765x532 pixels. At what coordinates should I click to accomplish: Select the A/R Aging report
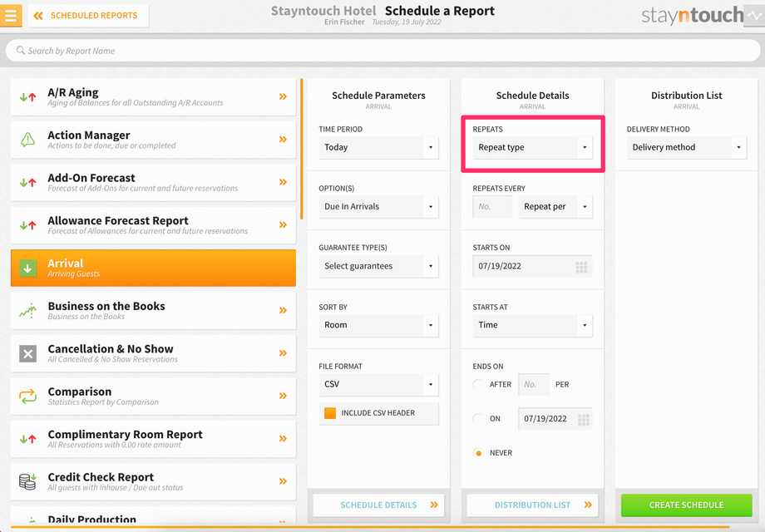click(x=153, y=97)
